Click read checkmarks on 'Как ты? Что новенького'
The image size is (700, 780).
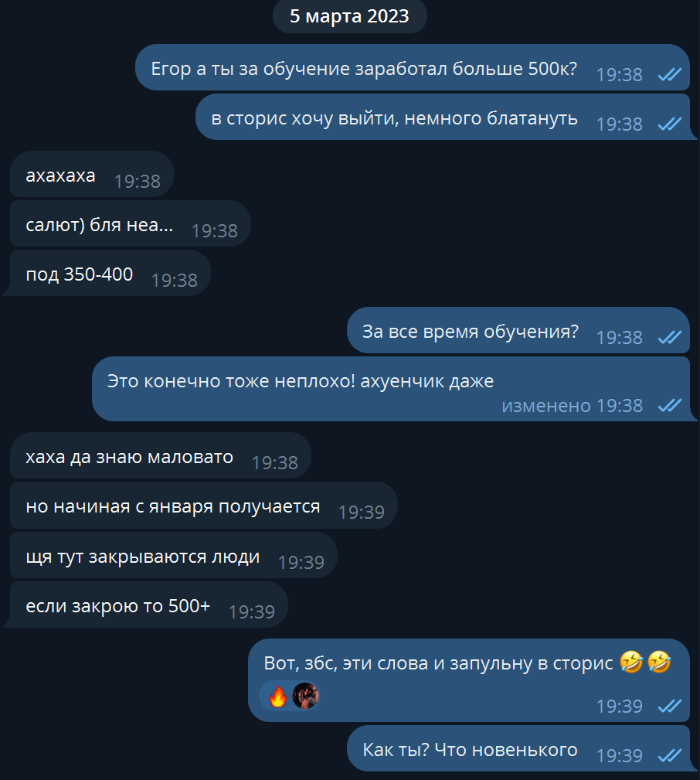(x=670, y=755)
